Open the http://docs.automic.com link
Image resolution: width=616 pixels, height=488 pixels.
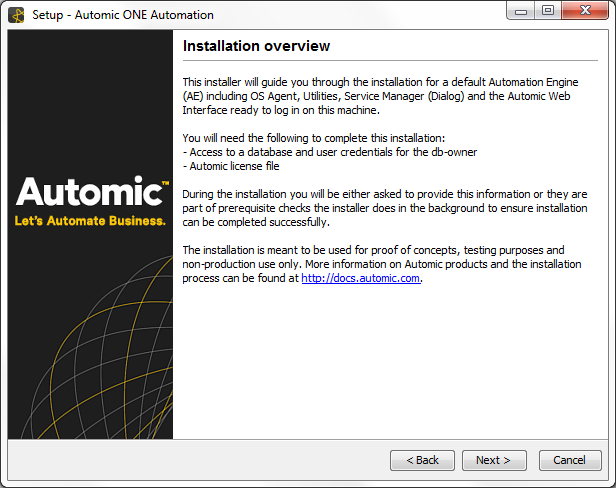point(361,278)
